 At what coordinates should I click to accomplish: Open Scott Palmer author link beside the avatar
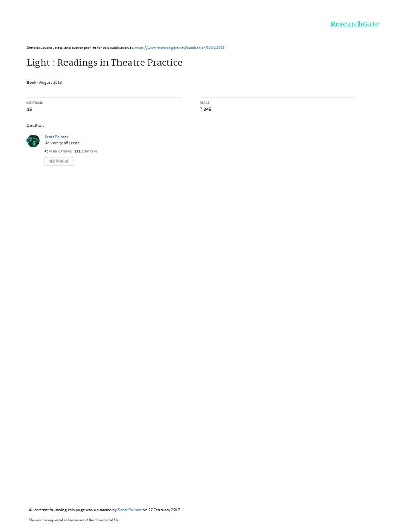click(x=56, y=137)
